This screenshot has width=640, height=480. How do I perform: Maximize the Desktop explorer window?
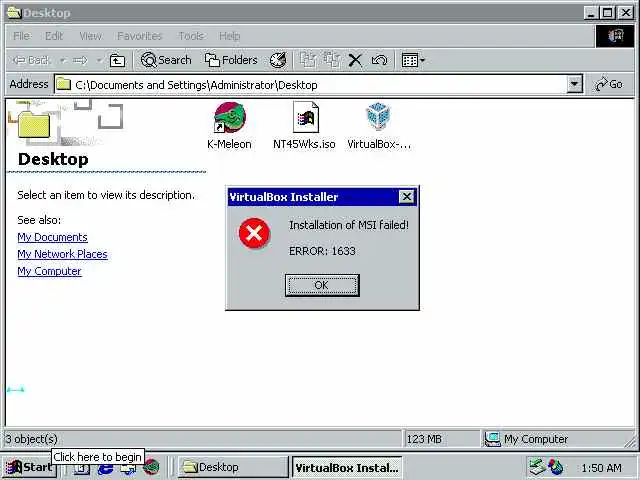(x=607, y=13)
